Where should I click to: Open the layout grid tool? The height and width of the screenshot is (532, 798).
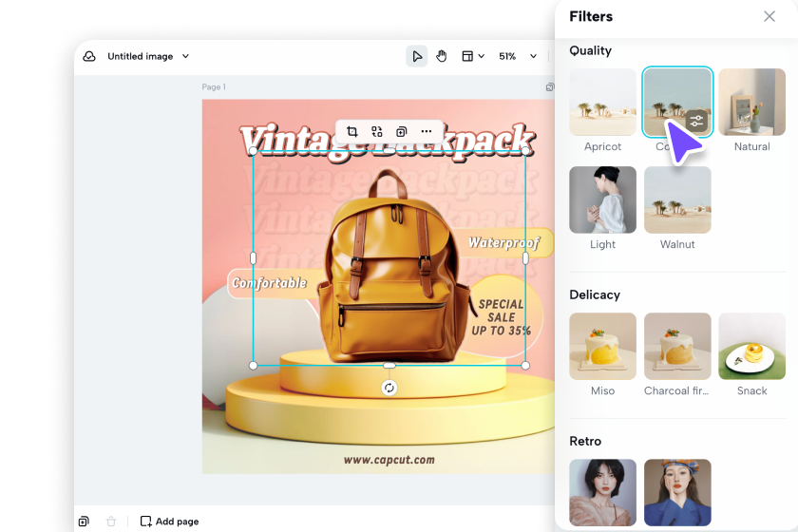[467, 56]
